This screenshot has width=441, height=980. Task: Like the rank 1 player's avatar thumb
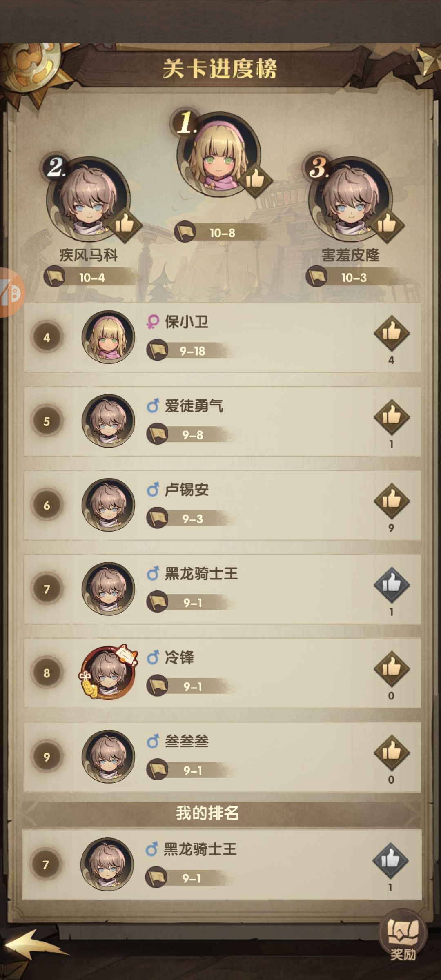tap(256, 179)
